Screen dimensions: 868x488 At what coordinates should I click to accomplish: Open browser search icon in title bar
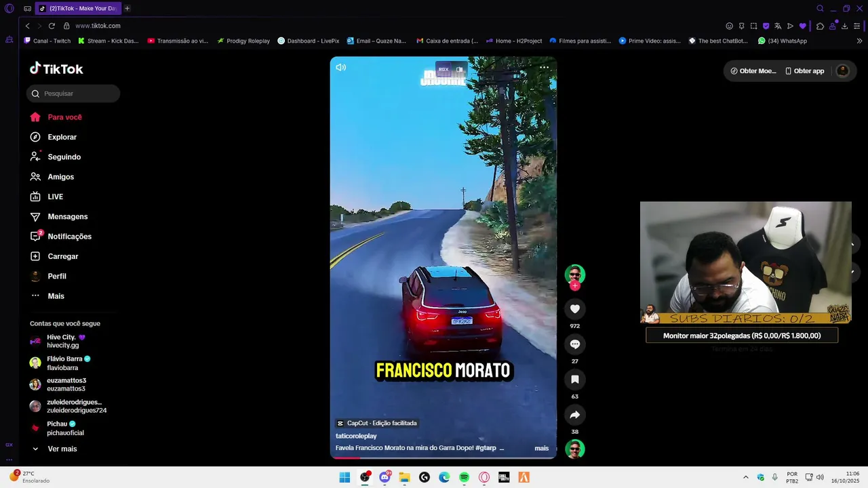(x=820, y=8)
